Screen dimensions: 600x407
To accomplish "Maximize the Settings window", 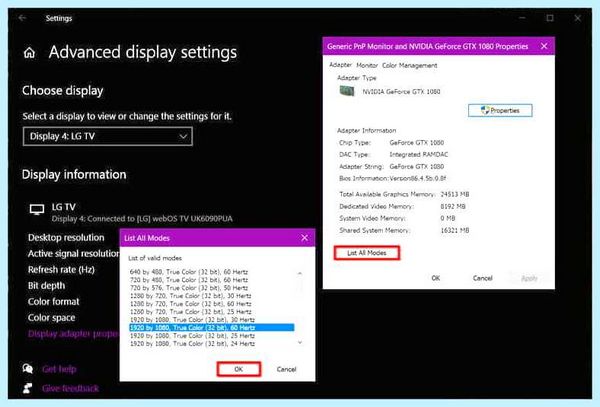I will click(x=550, y=18).
